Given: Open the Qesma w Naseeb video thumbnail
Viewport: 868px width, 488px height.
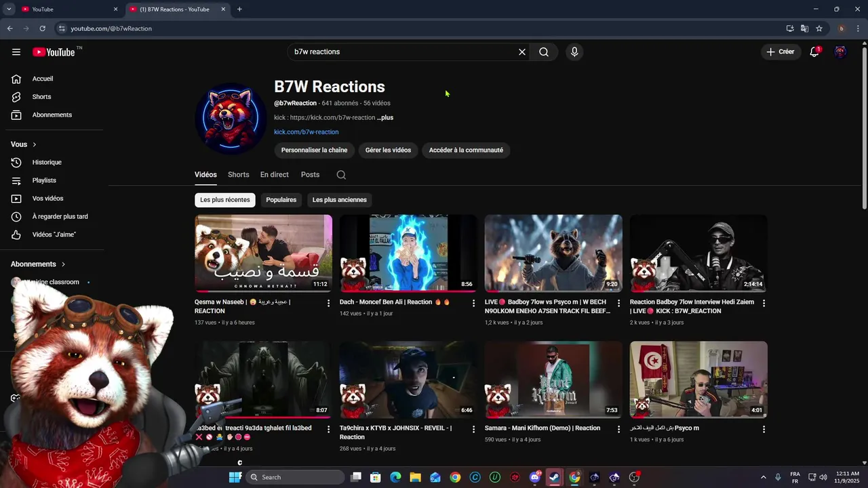Looking at the screenshot, I should click(x=263, y=253).
